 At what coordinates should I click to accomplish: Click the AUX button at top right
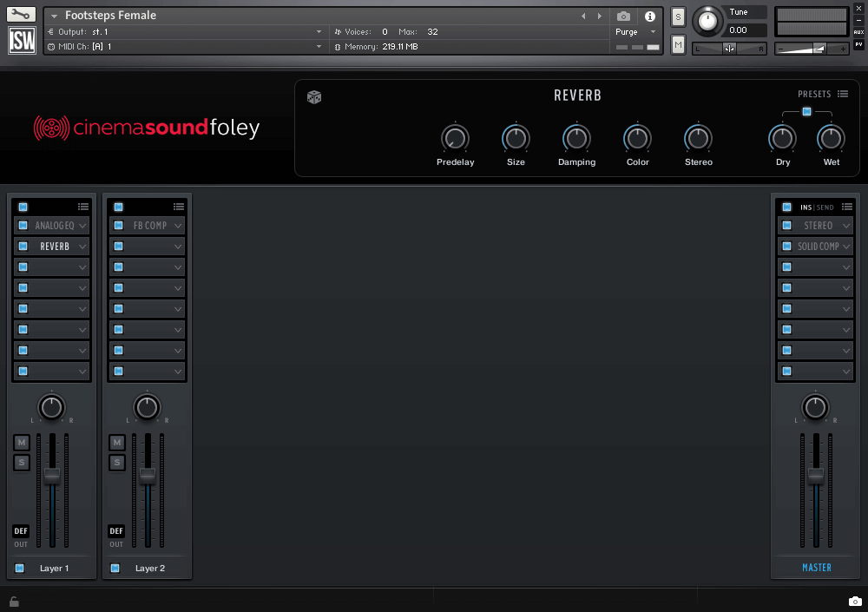tap(858, 32)
